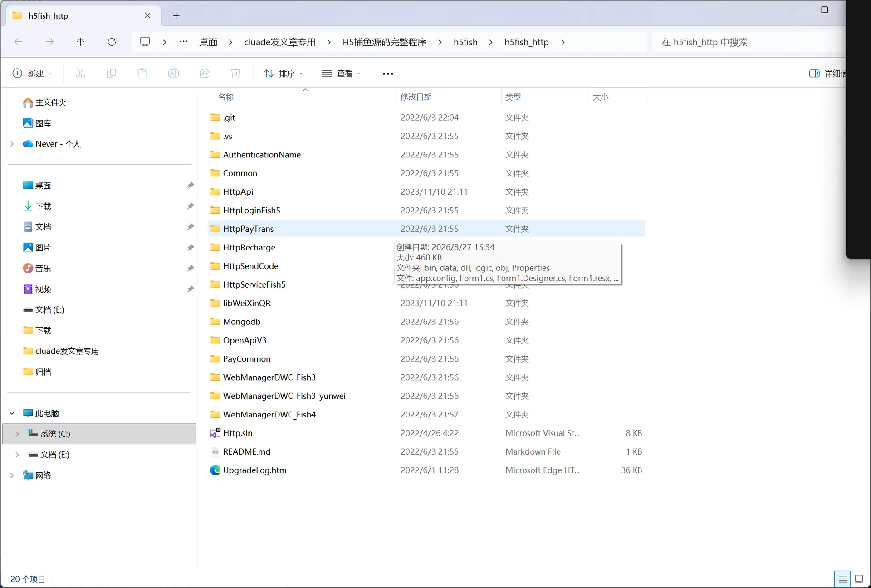Refresh the current folder
This screenshot has height=588, width=871.
112,42
